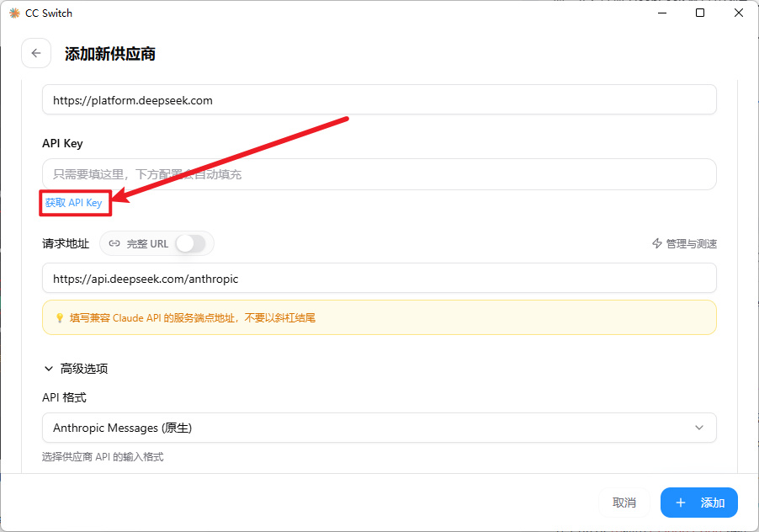The image size is (759, 532).
Task: Maximize the CC Switch window
Action: click(700, 13)
